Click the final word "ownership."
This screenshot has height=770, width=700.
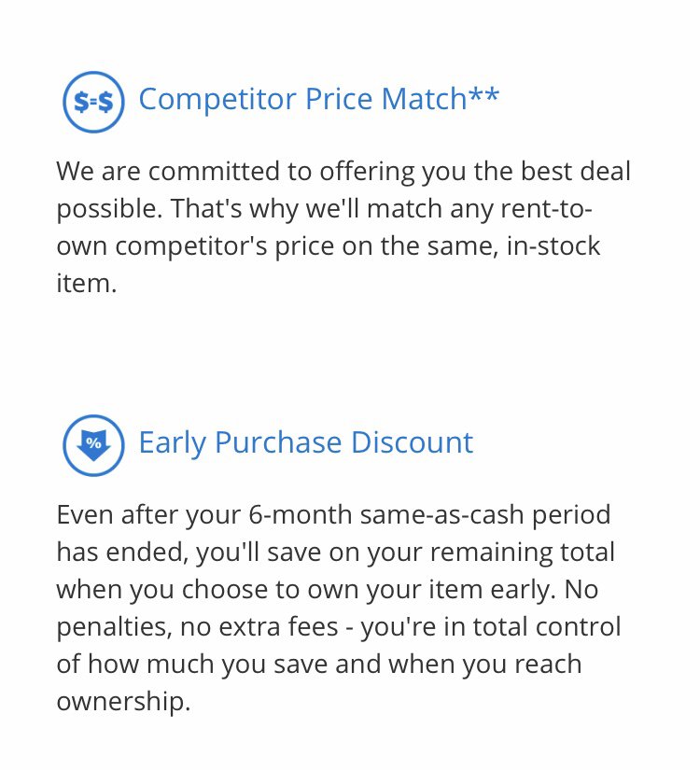(123, 701)
